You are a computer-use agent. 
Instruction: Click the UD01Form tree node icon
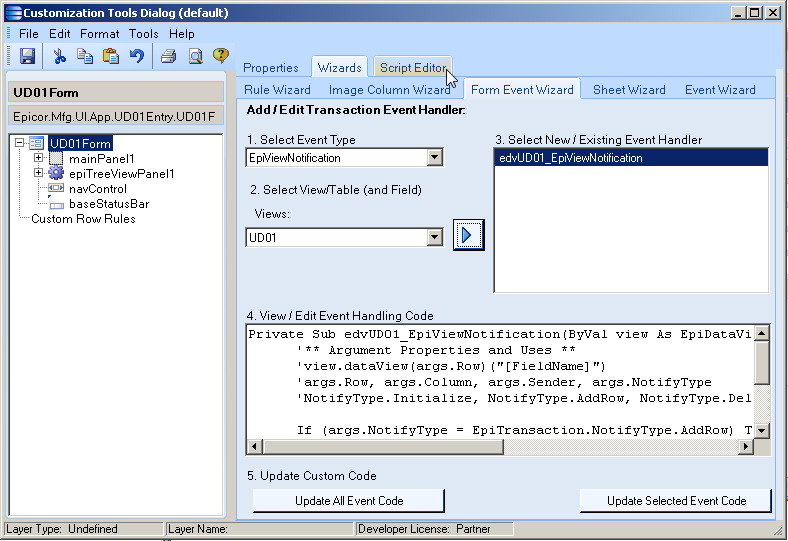[x=37, y=143]
